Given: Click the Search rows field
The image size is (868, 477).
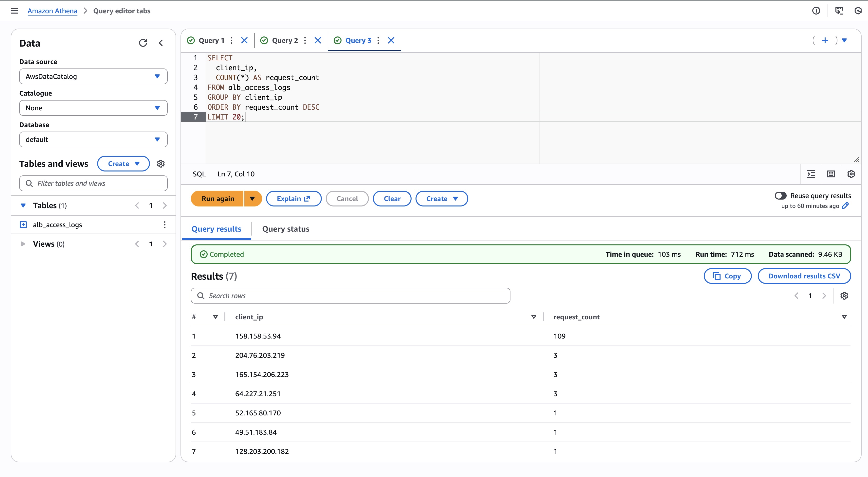Looking at the screenshot, I should coord(350,296).
